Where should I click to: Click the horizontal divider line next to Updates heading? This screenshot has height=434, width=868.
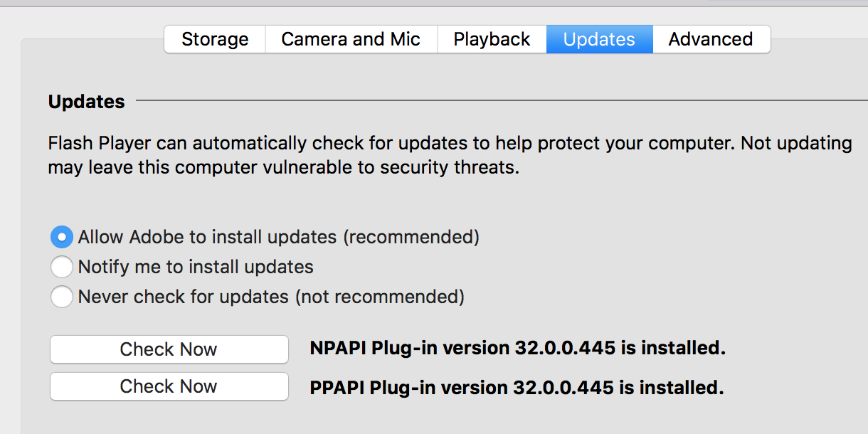[498, 102]
